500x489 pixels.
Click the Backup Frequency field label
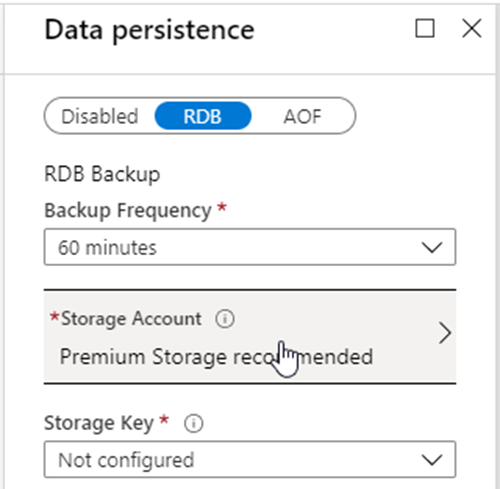click(x=128, y=211)
